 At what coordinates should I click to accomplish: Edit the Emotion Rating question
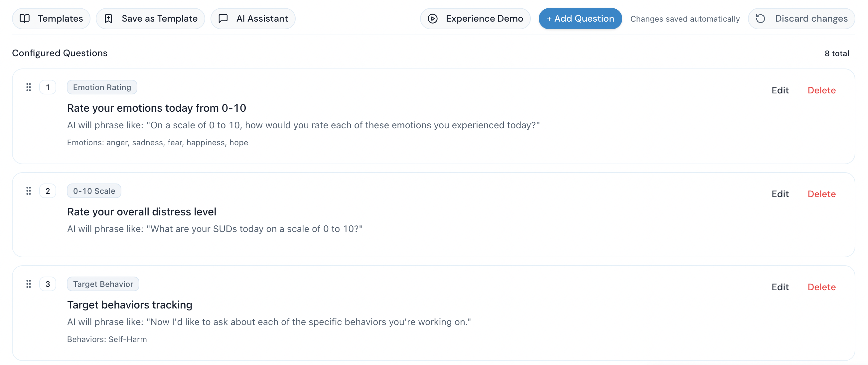pyautogui.click(x=780, y=90)
